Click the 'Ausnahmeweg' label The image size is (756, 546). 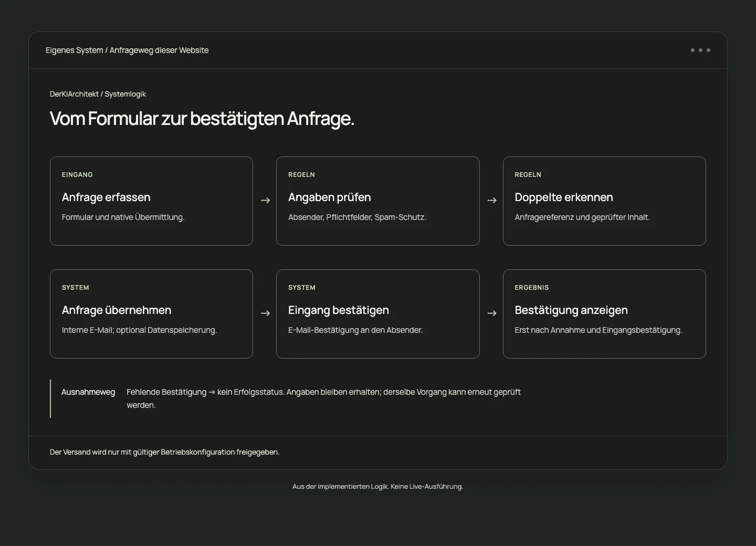[x=88, y=392]
